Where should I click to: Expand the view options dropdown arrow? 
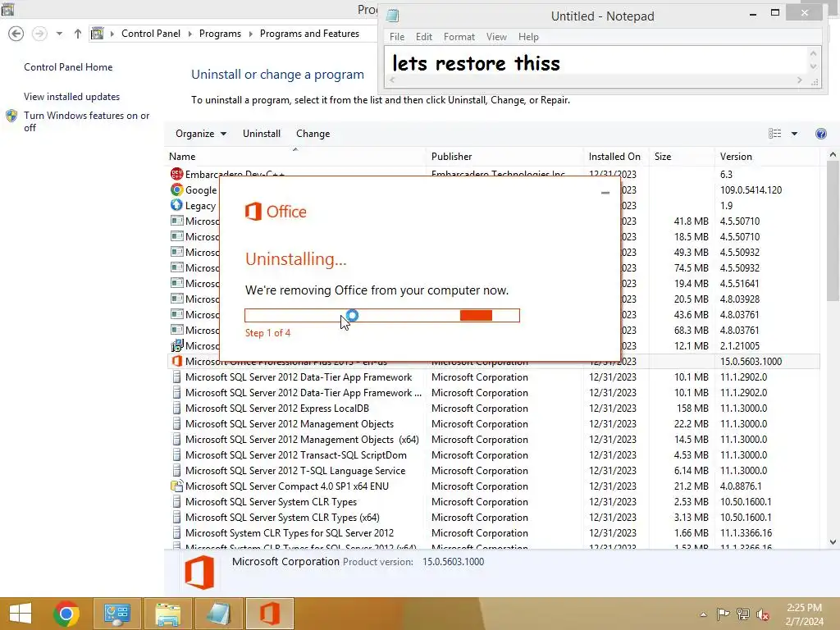[794, 134]
